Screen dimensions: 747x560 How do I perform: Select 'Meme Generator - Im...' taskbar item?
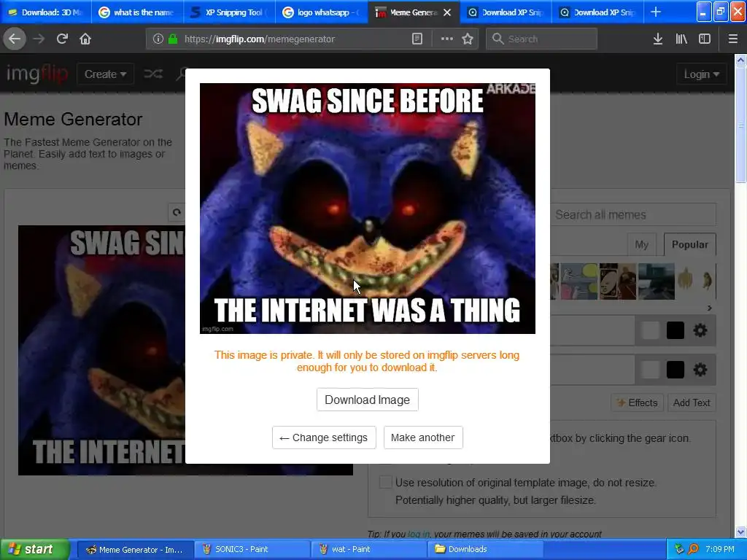[135, 549]
